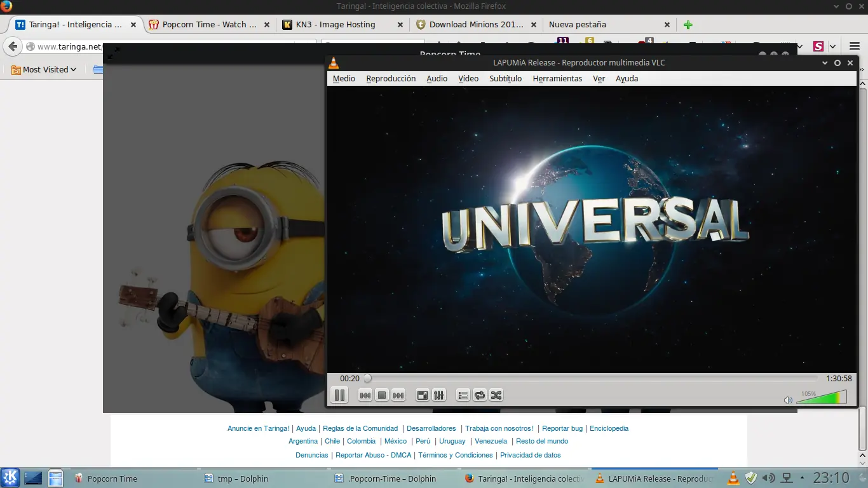Screen dimensions: 868x488
Task: Switch to the Download Minions tab
Action: (475, 25)
